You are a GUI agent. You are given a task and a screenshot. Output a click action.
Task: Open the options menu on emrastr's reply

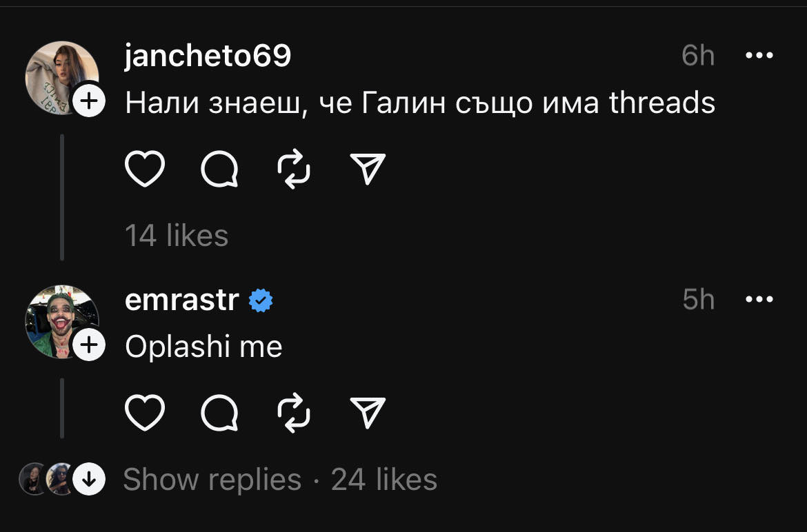[759, 299]
